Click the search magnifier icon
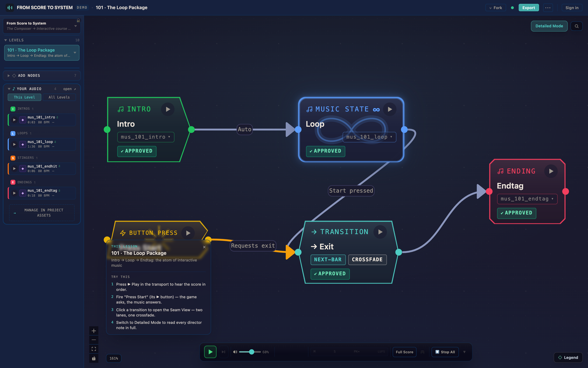The width and height of the screenshot is (588, 368). [577, 26]
